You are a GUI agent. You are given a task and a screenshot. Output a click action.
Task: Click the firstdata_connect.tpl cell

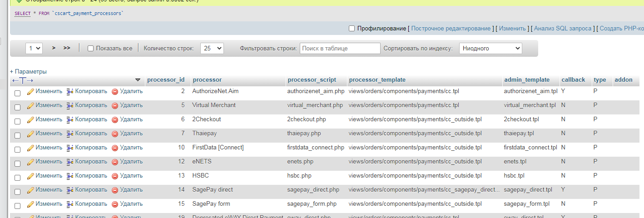tap(530, 147)
